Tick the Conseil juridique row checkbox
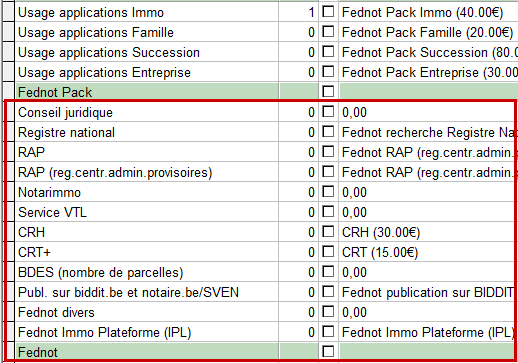Screen dimensions: 518x363 [328, 111]
